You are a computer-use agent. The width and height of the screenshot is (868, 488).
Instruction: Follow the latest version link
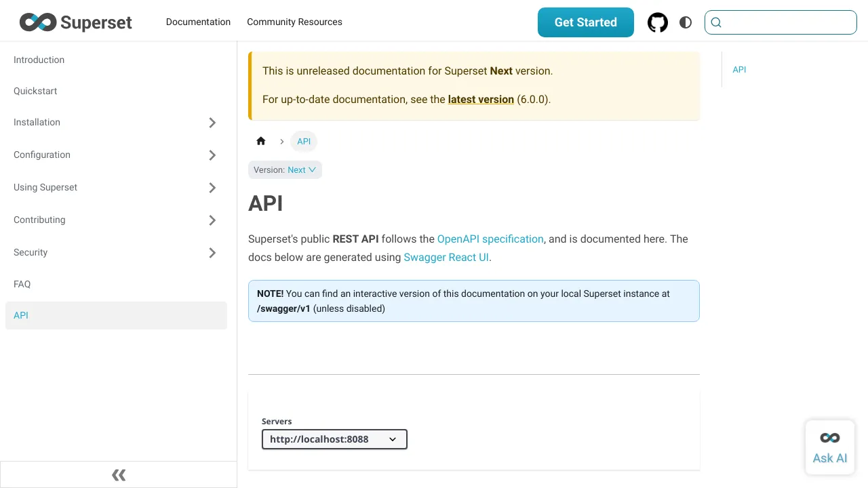(481, 99)
